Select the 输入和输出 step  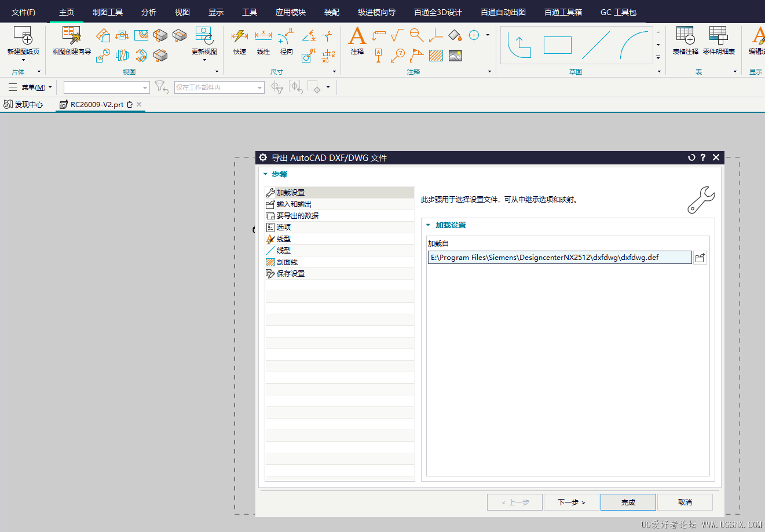pyautogui.click(x=339, y=204)
